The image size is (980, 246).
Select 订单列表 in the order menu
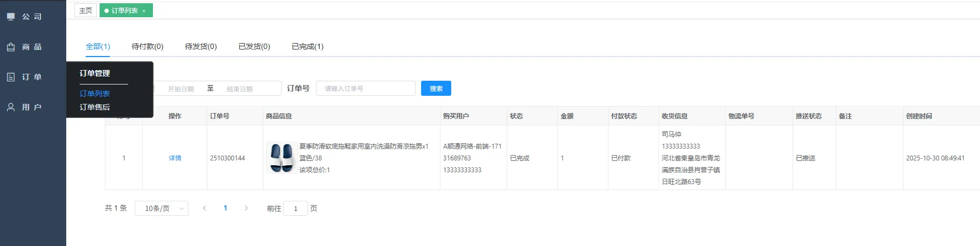point(95,94)
